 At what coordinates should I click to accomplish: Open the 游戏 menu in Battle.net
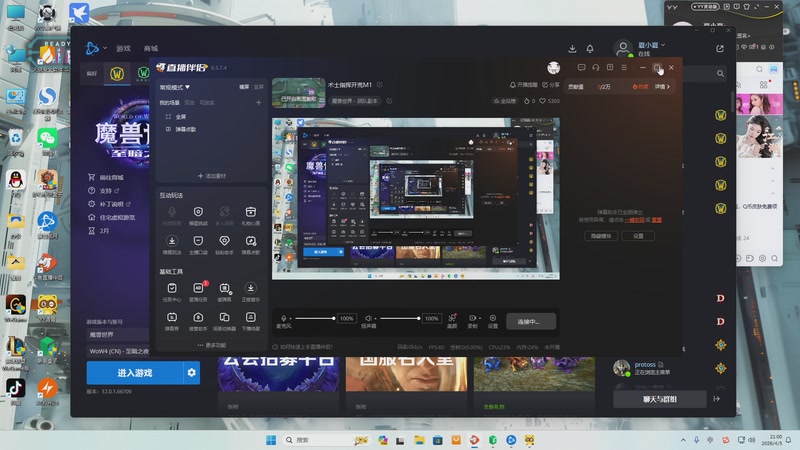coord(123,48)
